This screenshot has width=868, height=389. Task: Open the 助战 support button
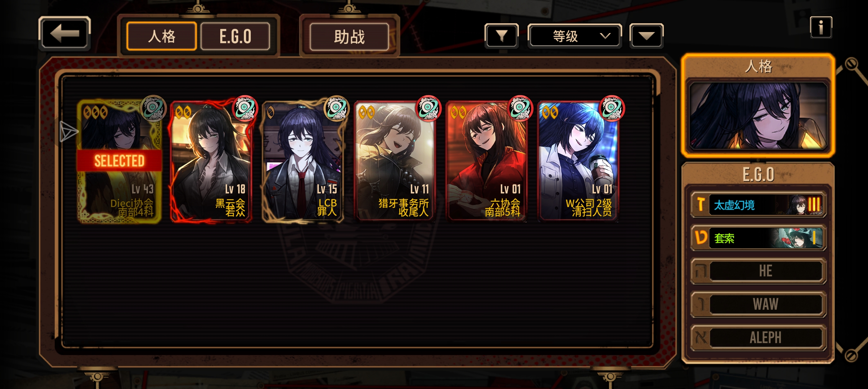click(349, 37)
